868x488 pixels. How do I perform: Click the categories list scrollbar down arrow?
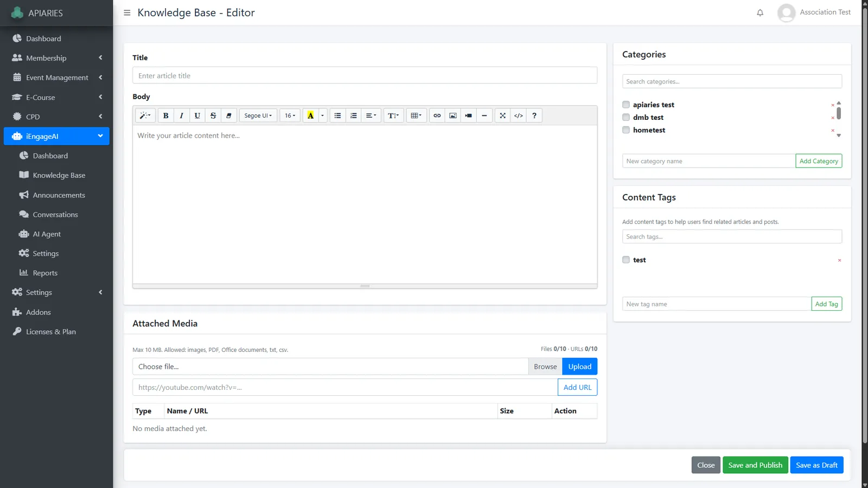tap(839, 136)
